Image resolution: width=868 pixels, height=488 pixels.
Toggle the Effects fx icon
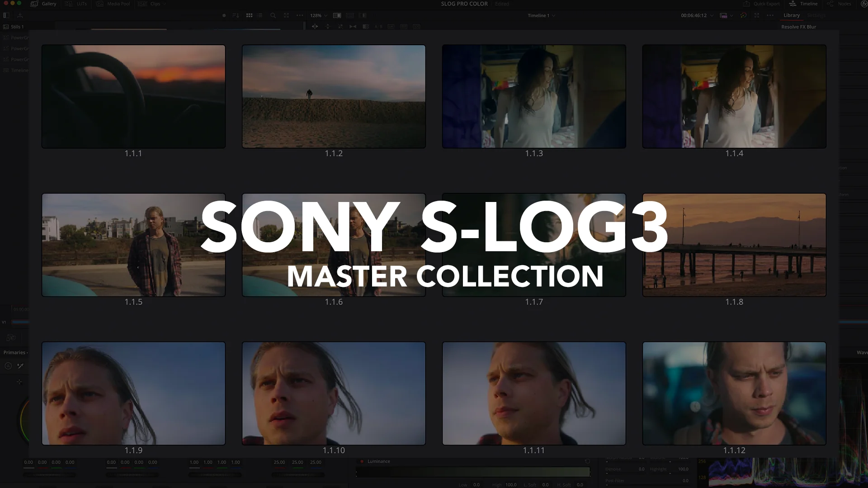pos(864,4)
